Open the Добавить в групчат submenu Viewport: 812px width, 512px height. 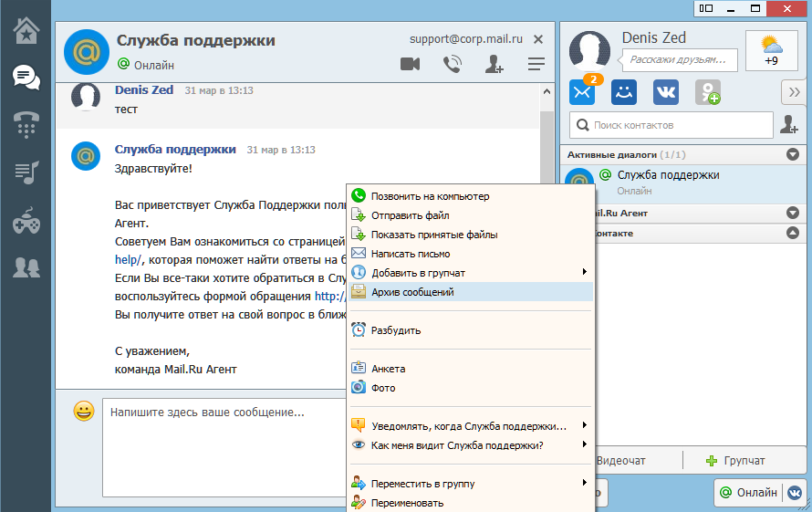418,273
